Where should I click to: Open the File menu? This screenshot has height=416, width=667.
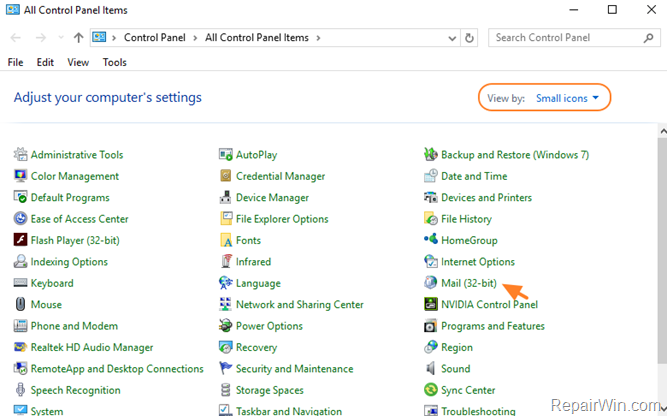[x=15, y=63]
